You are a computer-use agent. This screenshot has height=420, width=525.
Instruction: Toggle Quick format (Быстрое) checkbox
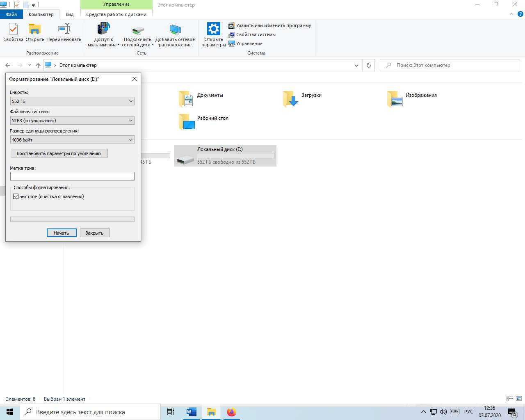16,196
